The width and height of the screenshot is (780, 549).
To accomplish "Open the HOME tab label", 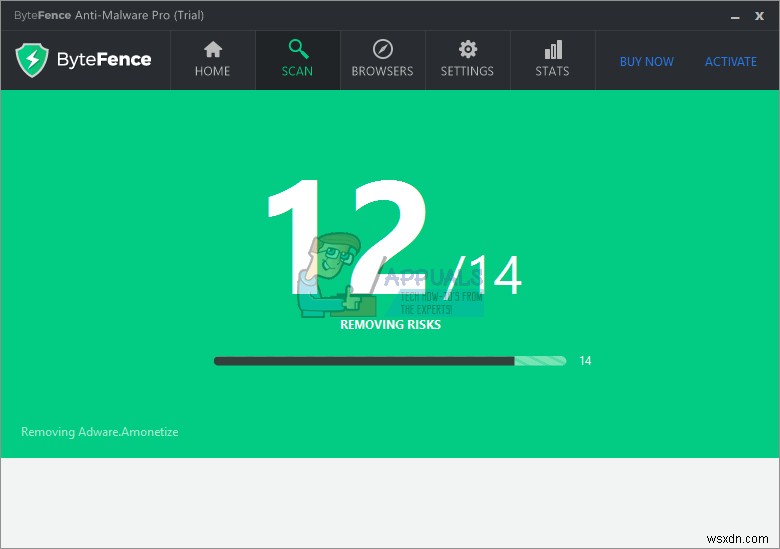I will [x=212, y=71].
